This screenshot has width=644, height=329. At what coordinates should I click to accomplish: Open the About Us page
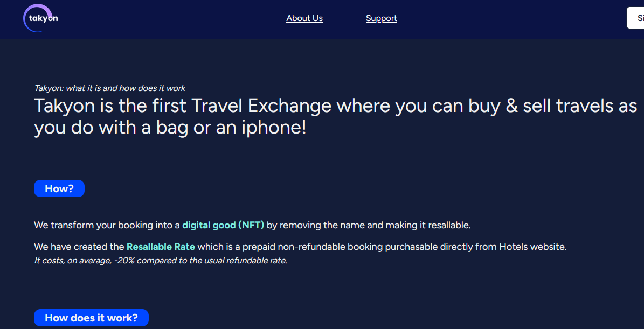click(304, 18)
